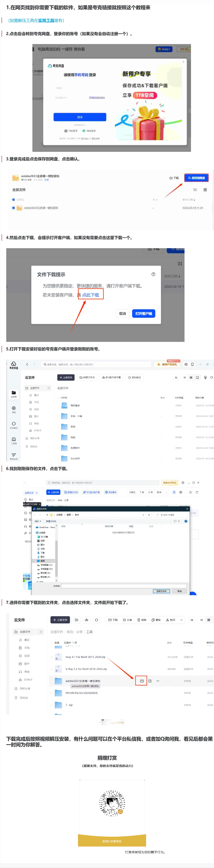Click 打开客户端 in the download prompt

click(x=143, y=313)
